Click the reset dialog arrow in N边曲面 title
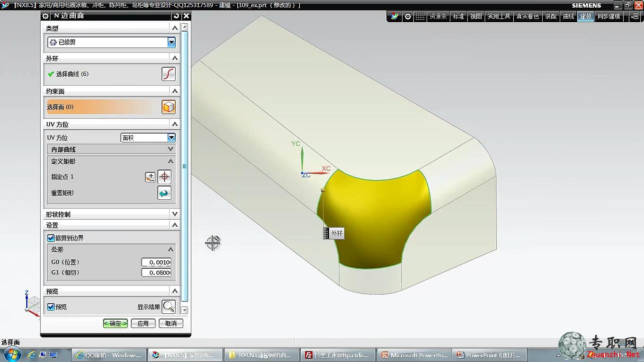The height and width of the screenshot is (362, 644). point(177,16)
